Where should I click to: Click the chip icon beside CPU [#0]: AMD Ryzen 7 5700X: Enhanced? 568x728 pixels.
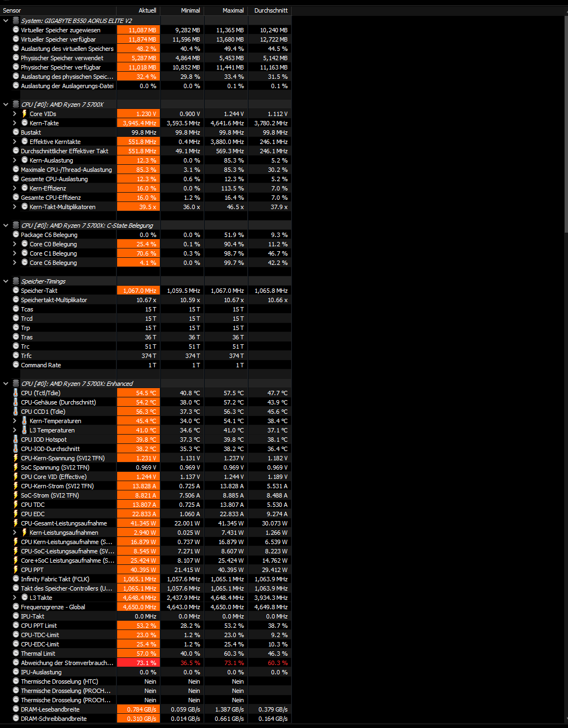pyautogui.click(x=16, y=383)
